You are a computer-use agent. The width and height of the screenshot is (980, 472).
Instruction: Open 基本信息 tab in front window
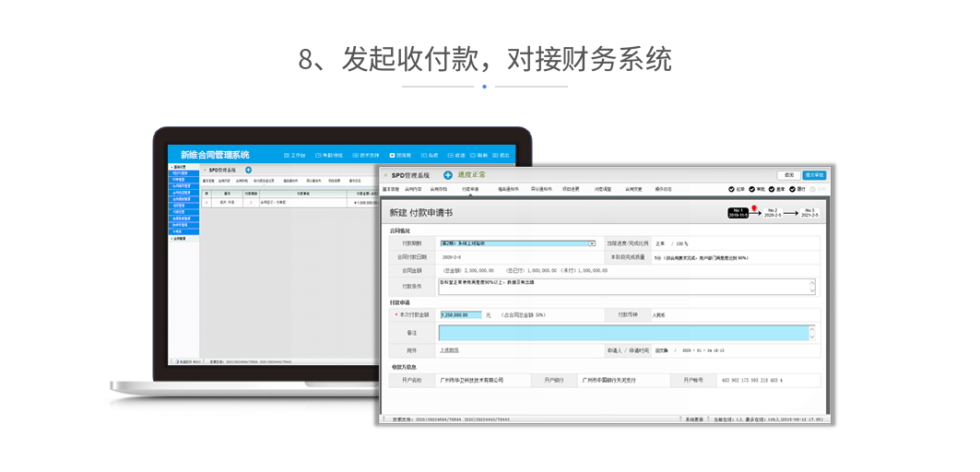[x=391, y=189]
